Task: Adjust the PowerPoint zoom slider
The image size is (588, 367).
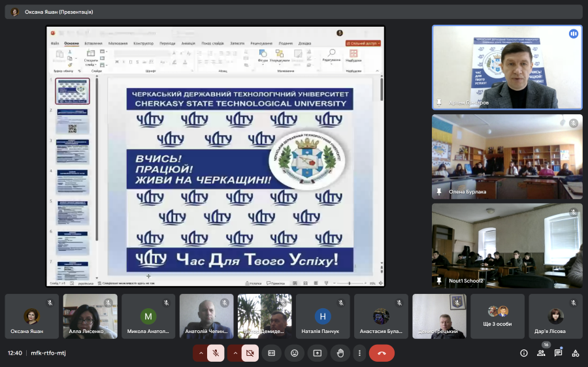Action: click(x=350, y=283)
